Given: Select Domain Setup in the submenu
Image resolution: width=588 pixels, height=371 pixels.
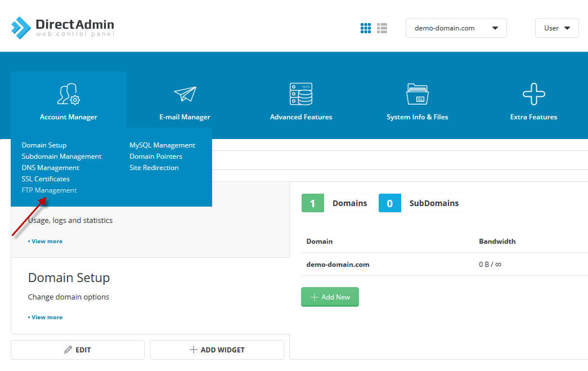Looking at the screenshot, I should coord(44,145).
